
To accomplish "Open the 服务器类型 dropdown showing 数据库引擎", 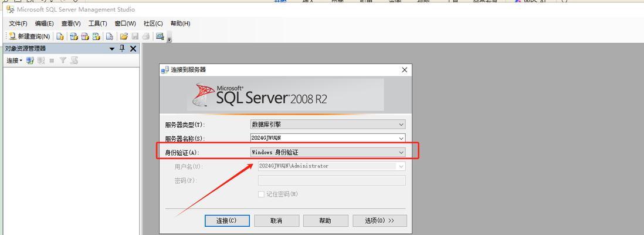I will pos(328,125).
